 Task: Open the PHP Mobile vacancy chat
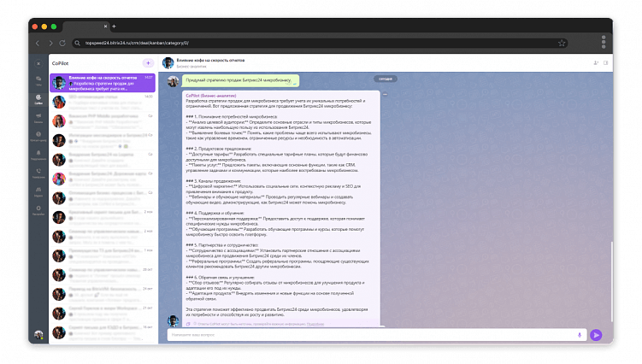coord(103,121)
